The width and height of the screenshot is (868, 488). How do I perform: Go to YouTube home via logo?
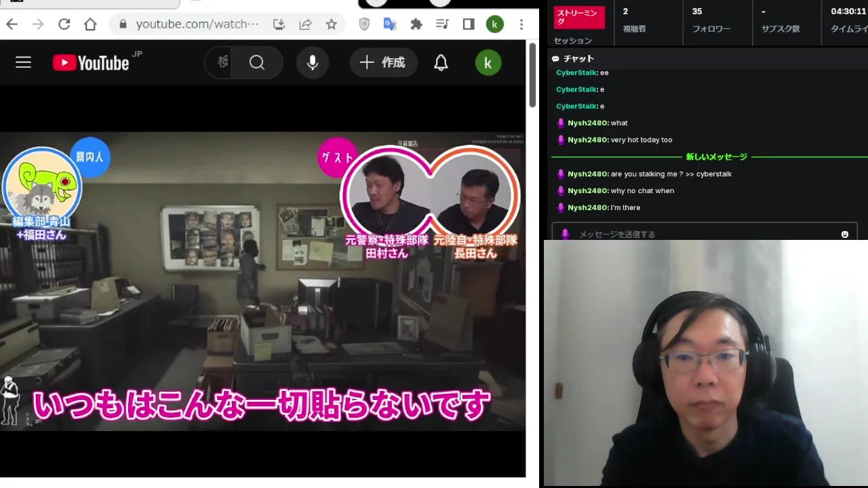point(91,62)
